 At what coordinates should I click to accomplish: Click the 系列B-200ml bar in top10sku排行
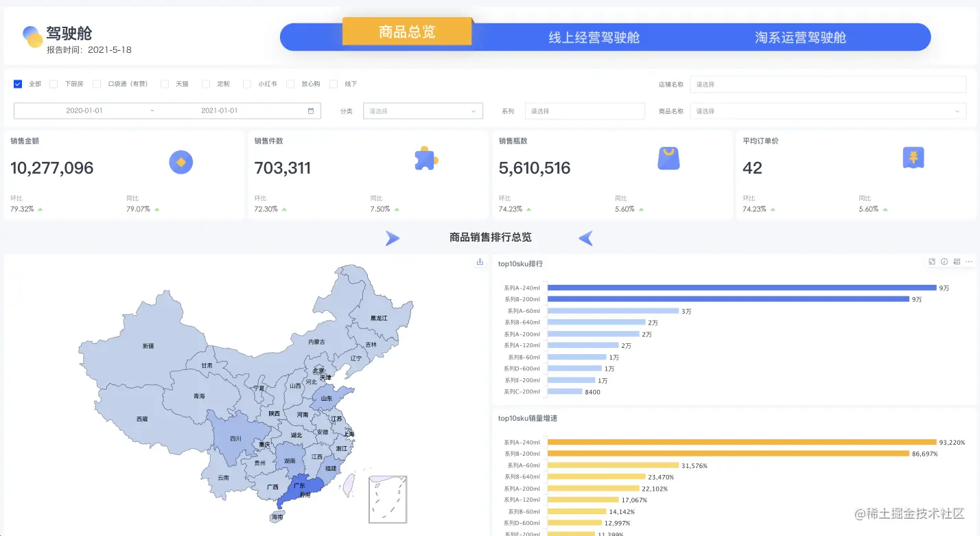pos(728,299)
